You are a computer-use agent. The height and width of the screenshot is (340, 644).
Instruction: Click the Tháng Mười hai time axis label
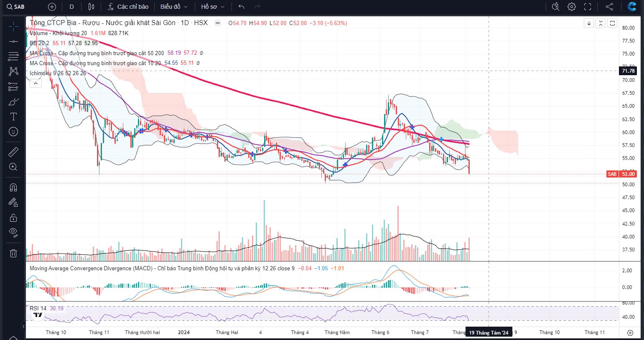pos(143,332)
